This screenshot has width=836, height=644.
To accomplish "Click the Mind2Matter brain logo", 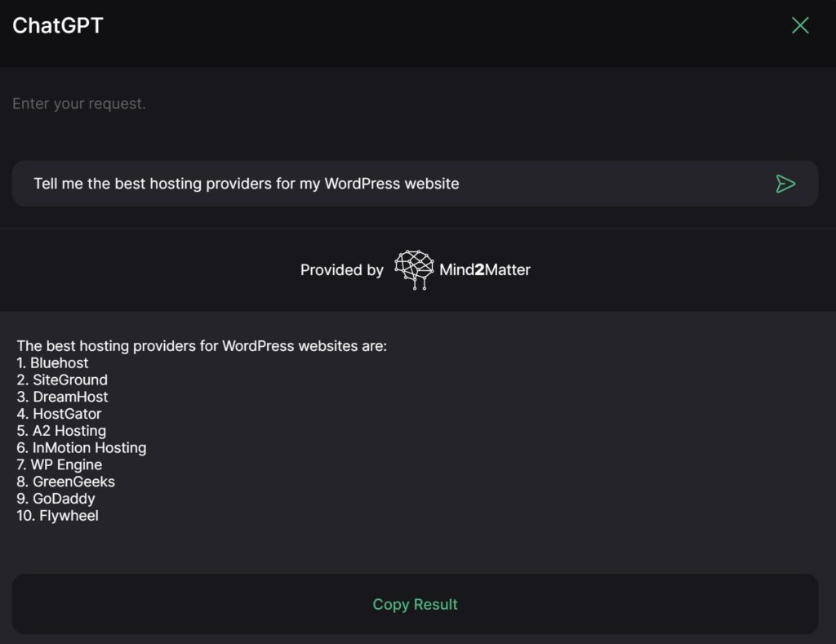I will click(413, 268).
